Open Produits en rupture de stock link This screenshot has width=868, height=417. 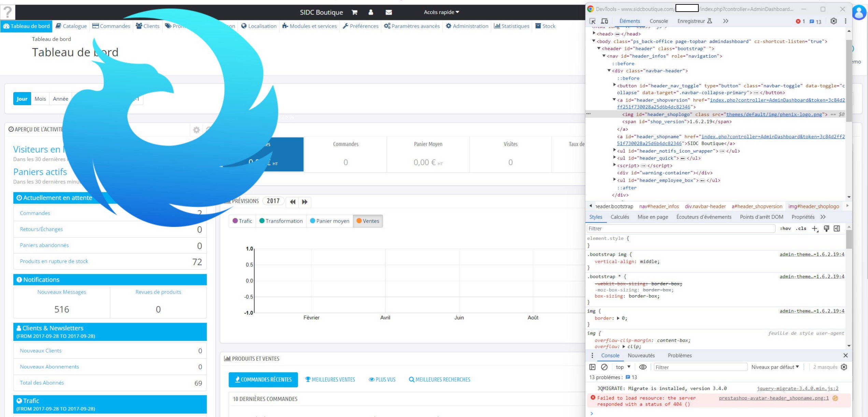coord(54,261)
